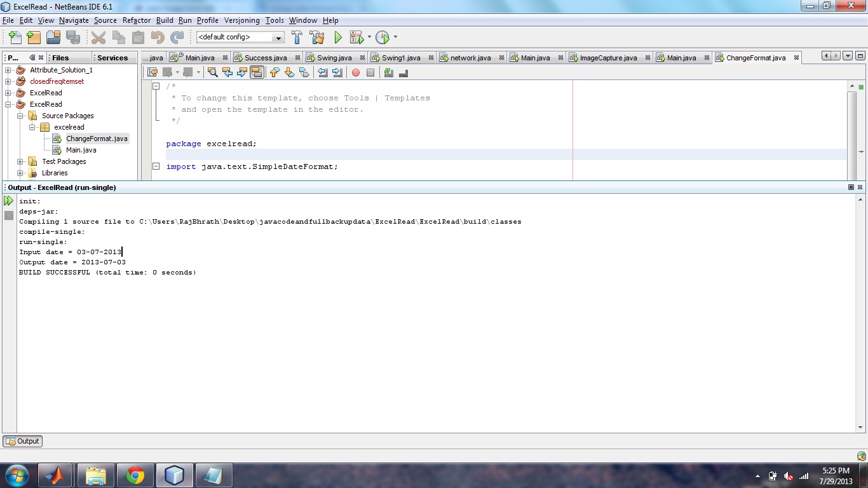Debug main project toolbar icon
Image resolution: width=868 pixels, height=488 pixels.
click(356, 37)
